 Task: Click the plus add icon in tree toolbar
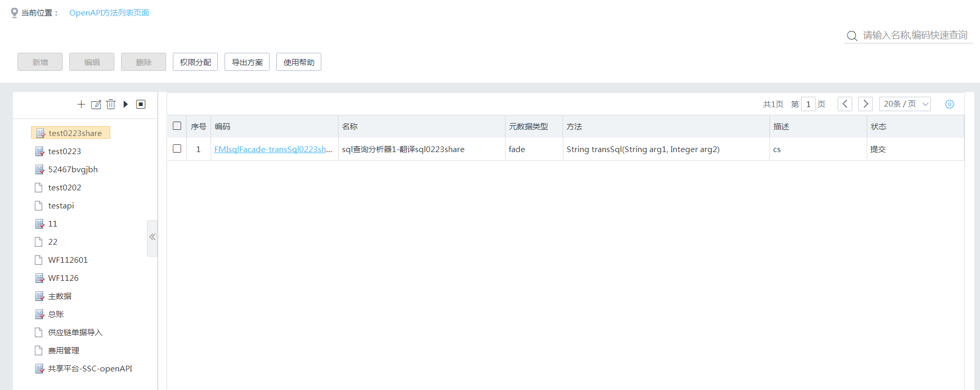(x=81, y=104)
